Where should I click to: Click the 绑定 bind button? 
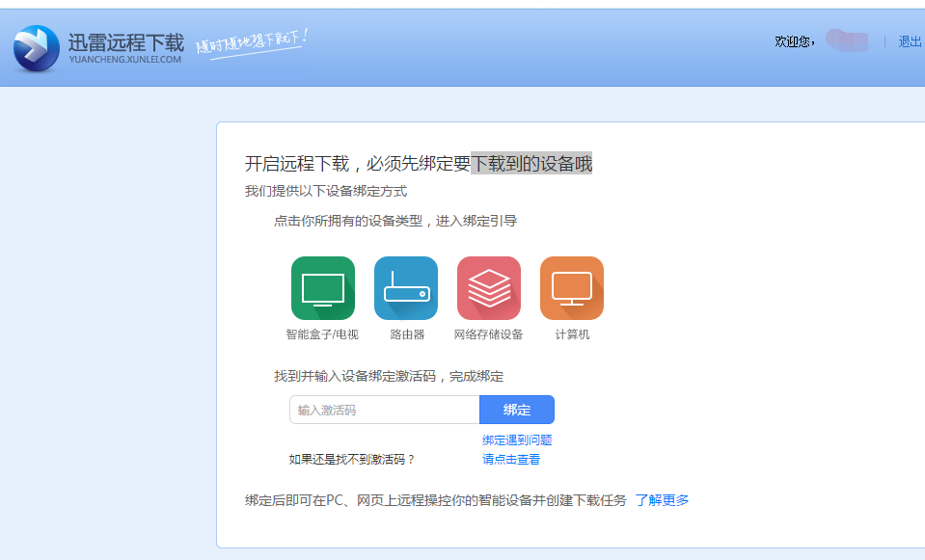click(x=516, y=409)
